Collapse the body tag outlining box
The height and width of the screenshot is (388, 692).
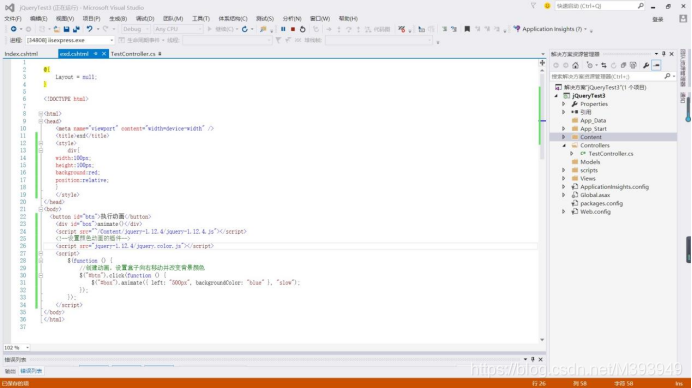(x=41, y=209)
